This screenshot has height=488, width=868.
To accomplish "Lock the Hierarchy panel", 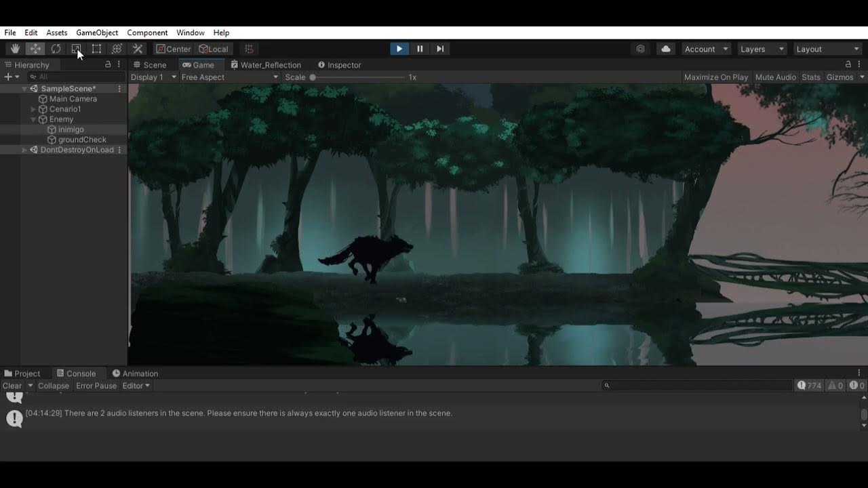I will (x=107, y=64).
